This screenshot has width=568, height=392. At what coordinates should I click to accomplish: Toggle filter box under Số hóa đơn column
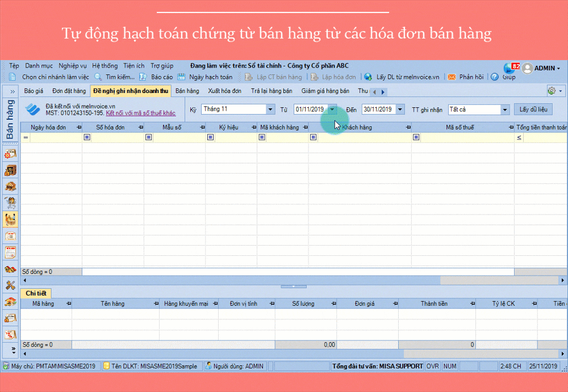click(87, 137)
